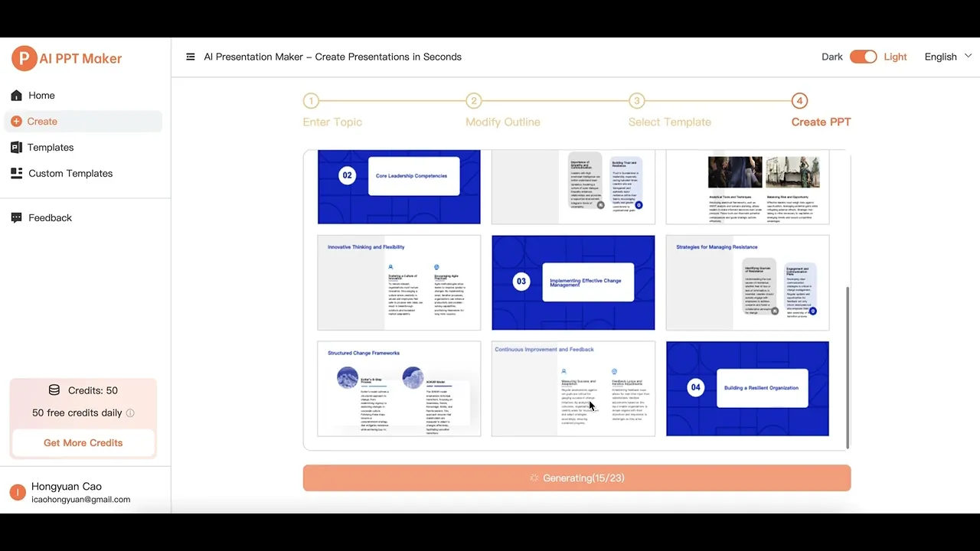This screenshot has width=980, height=551.
Task: Click the user avatar for Hongyuan Cao
Action: point(17,492)
